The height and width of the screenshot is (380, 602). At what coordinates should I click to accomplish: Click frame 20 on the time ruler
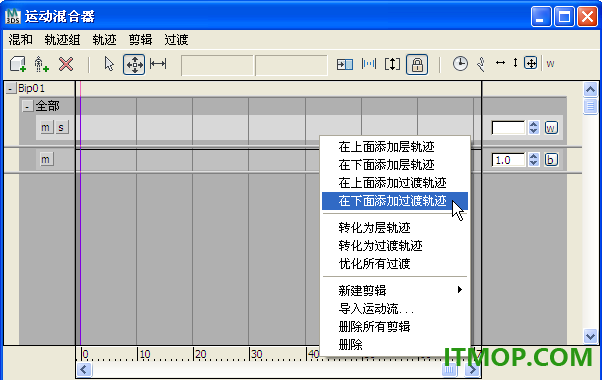point(201,354)
